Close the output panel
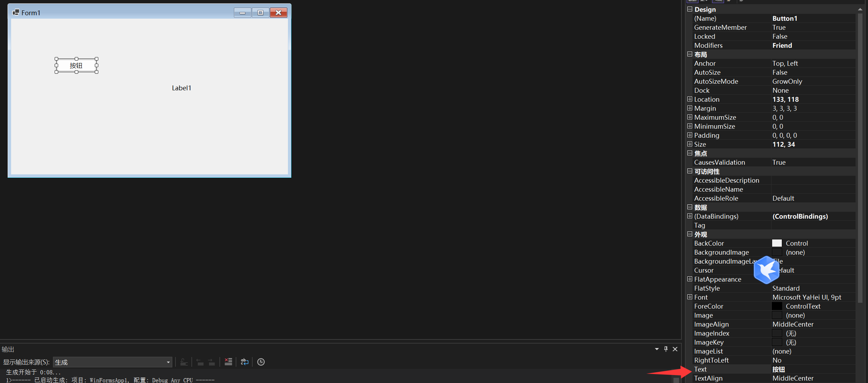Screen dimensions: 868x383 coord(675,349)
